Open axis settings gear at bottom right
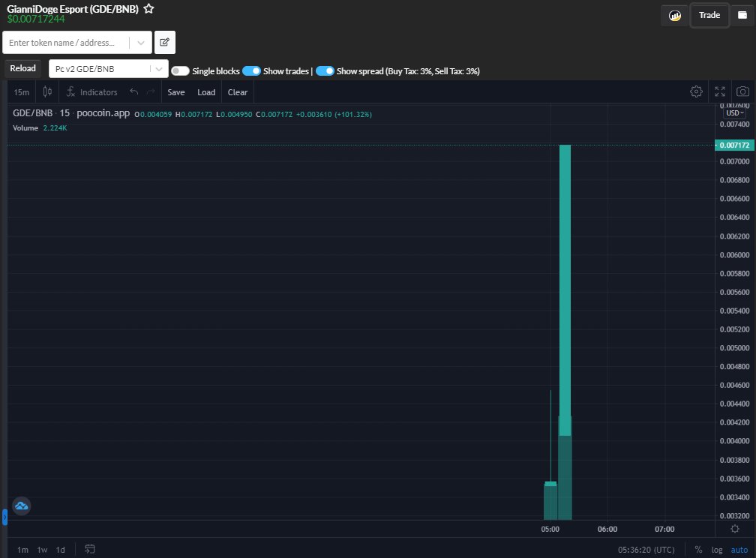This screenshot has height=558, width=756. 735,529
